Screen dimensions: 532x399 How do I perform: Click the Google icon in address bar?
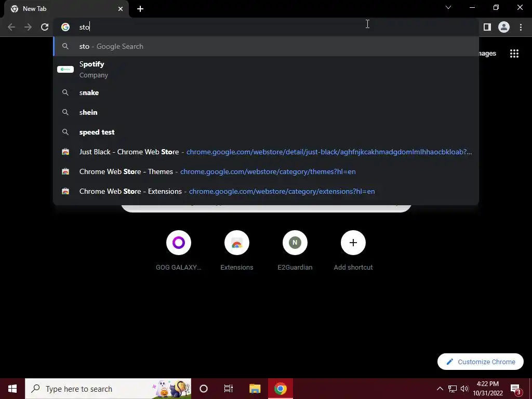coord(65,27)
